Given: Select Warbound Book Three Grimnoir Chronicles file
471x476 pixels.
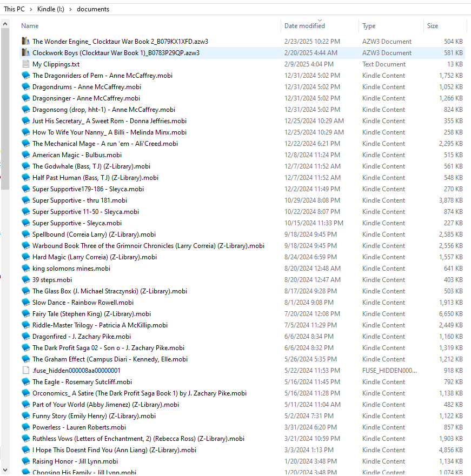Looking at the screenshot, I should 148,246.
